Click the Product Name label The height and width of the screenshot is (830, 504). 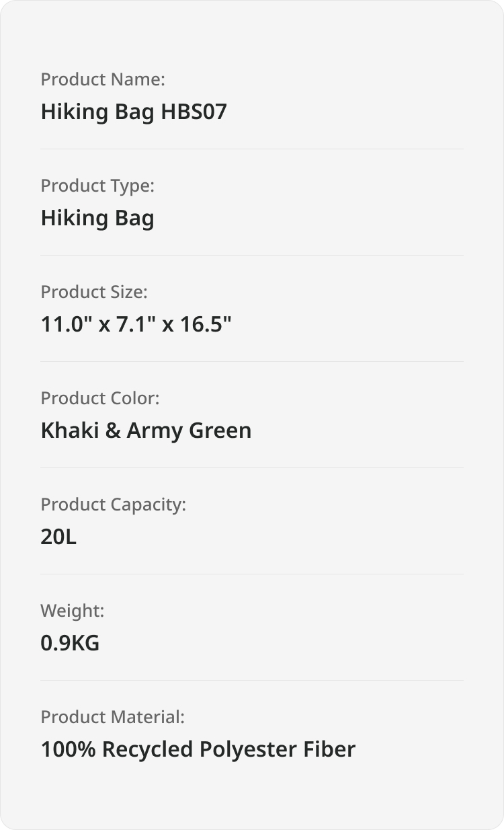103,79
